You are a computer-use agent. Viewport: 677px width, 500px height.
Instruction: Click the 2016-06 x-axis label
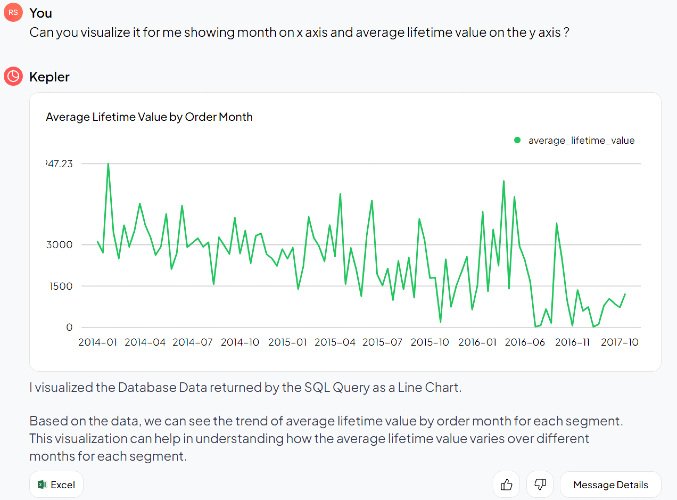click(x=525, y=342)
